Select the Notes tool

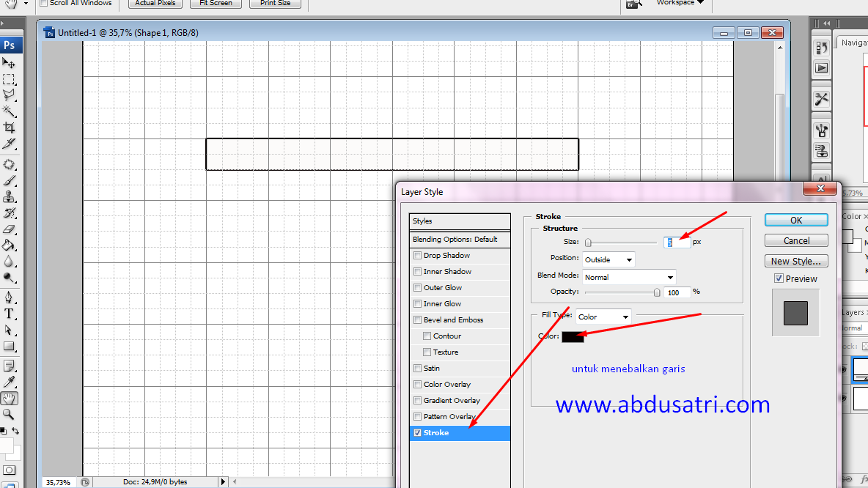pyautogui.click(x=9, y=366)
